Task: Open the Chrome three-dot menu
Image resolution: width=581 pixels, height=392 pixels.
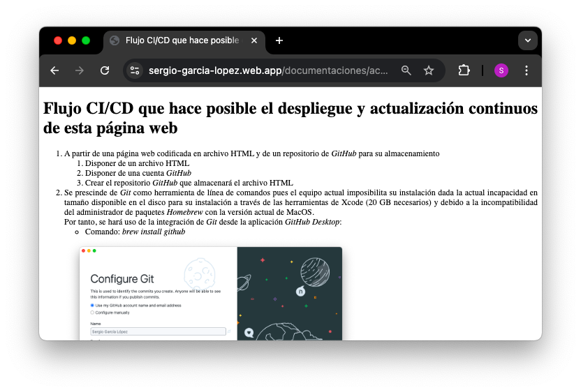Action: (x=527, y=70)
